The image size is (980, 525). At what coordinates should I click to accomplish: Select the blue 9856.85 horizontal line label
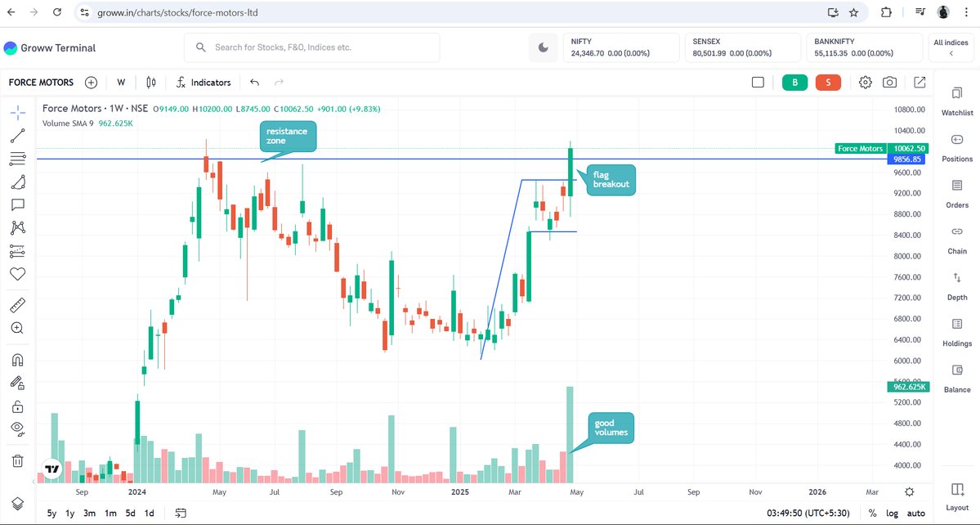[907, 159]
